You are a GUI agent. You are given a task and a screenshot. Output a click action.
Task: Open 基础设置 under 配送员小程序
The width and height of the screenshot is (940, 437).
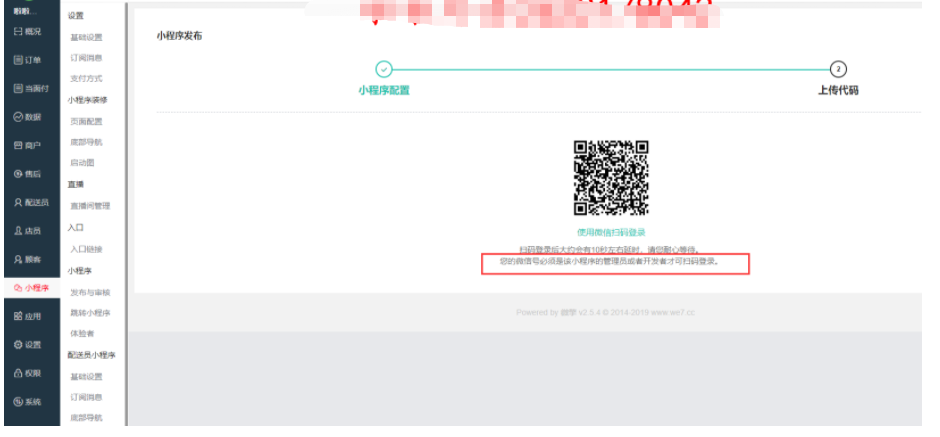(86, 377)
